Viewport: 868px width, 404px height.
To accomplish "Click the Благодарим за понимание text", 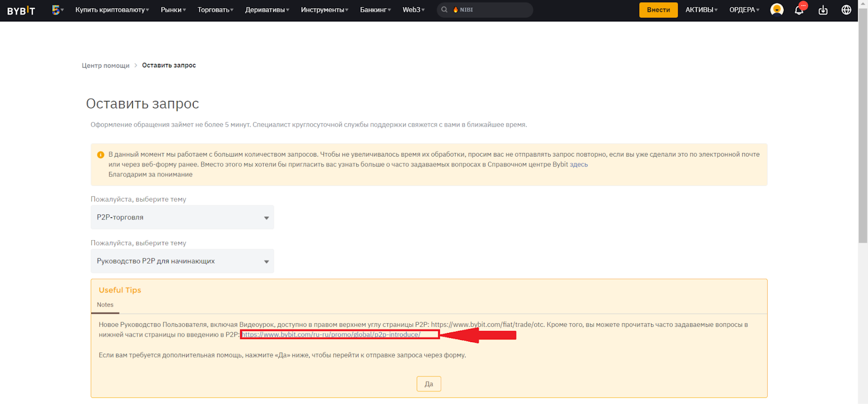I will (x=150, y=175).
